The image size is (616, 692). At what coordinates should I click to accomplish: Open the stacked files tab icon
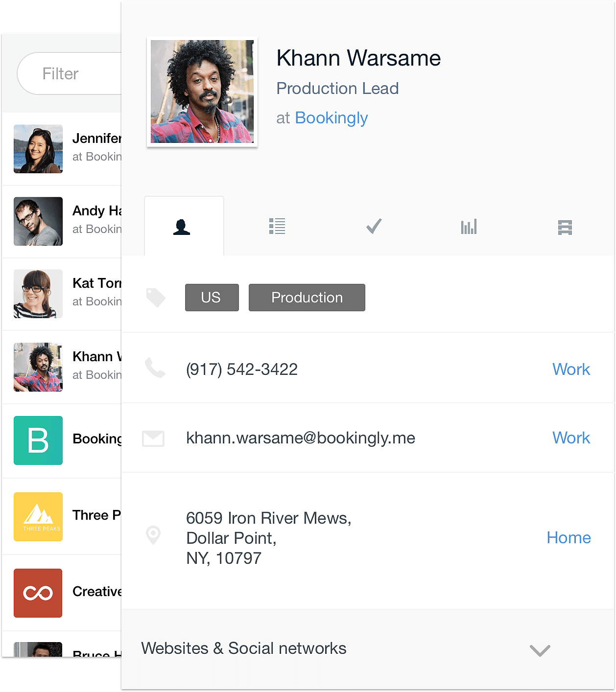pyautogui.click(x=565, y=227)
